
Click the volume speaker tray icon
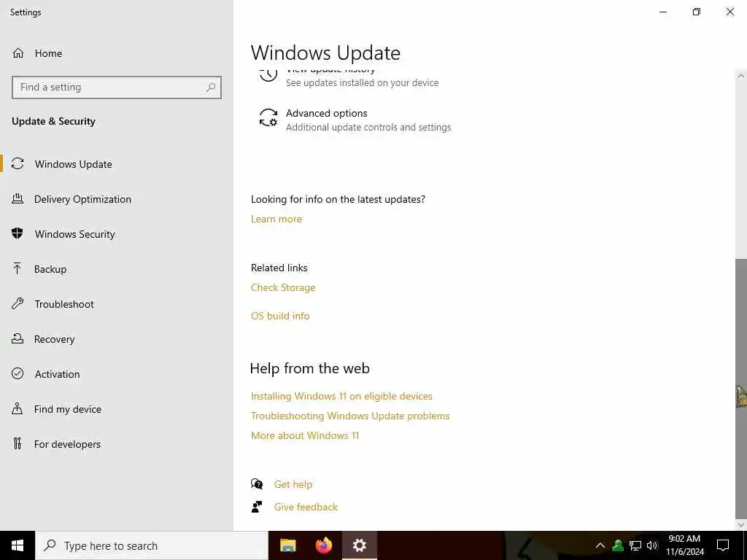tap(652, 545)
